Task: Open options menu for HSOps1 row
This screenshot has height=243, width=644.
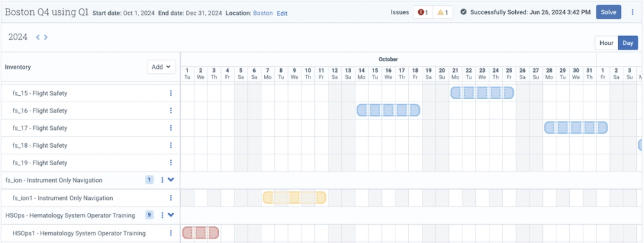Action: click(171, 233)
